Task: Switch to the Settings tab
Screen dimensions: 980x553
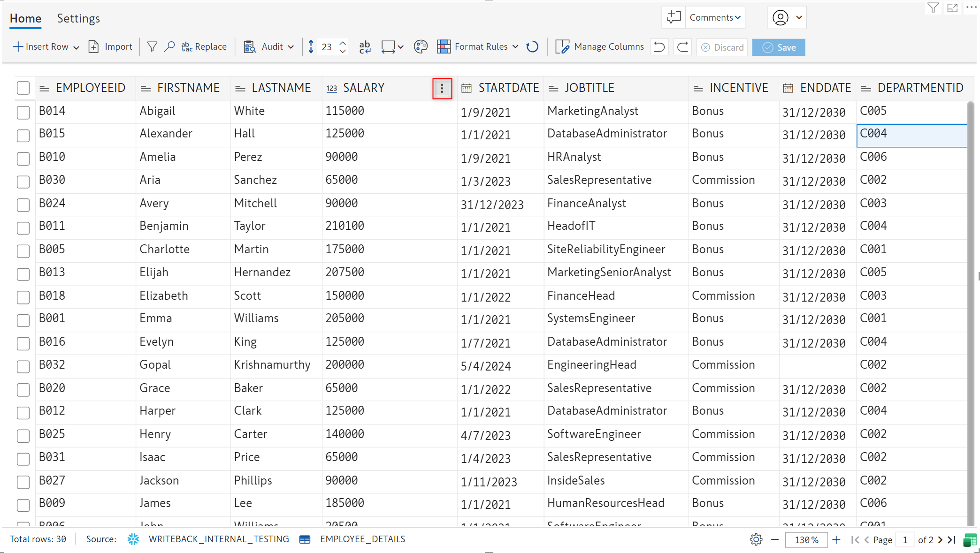Action: (x=78, y=18)
